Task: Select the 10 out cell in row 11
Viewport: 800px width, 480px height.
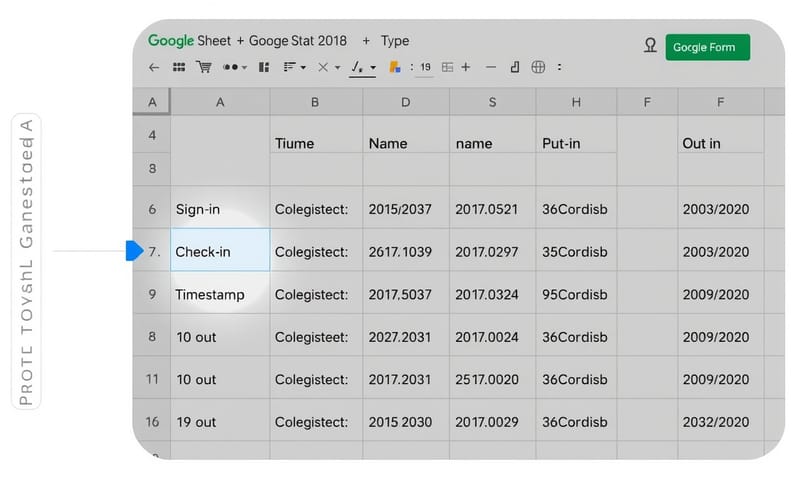Action: coord(220,379)
